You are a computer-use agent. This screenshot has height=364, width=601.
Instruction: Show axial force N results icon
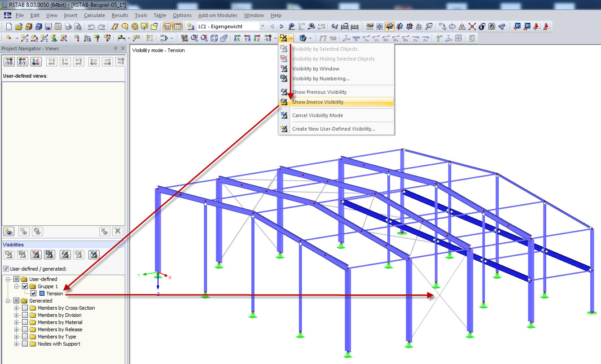tap(356, 38)
